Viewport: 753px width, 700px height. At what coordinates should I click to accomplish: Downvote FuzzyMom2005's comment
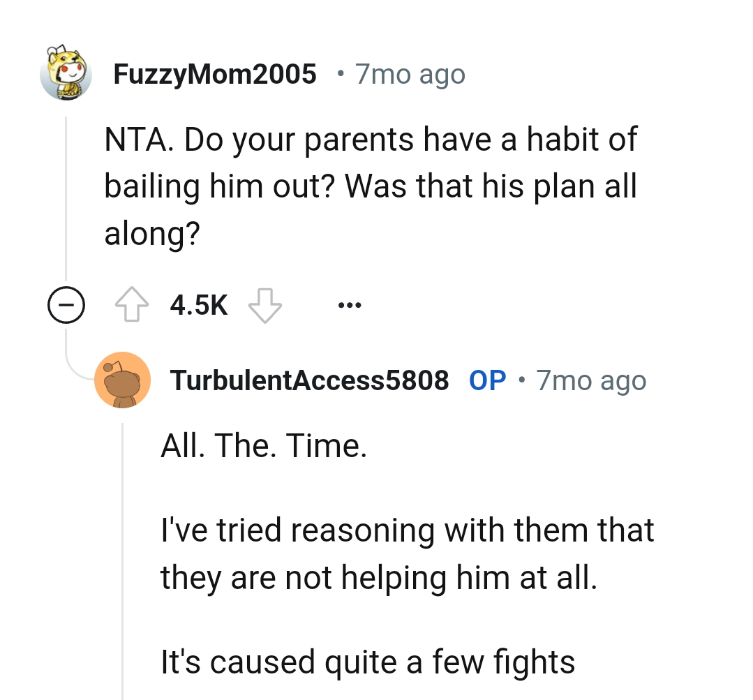265,304
